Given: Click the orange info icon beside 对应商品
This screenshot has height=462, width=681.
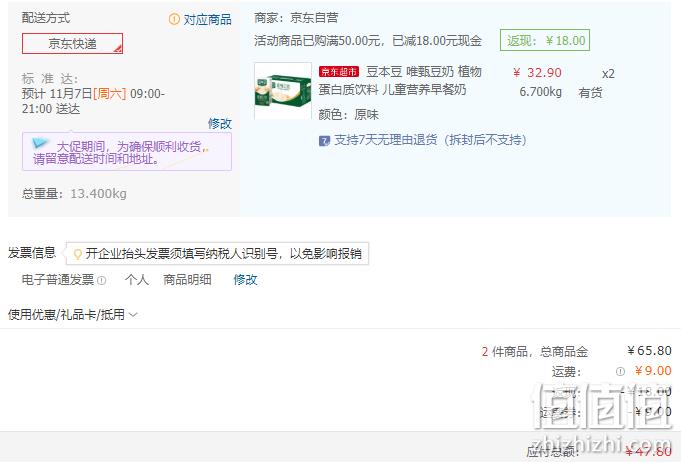Looking at the screenshot, I should (174, 19).
